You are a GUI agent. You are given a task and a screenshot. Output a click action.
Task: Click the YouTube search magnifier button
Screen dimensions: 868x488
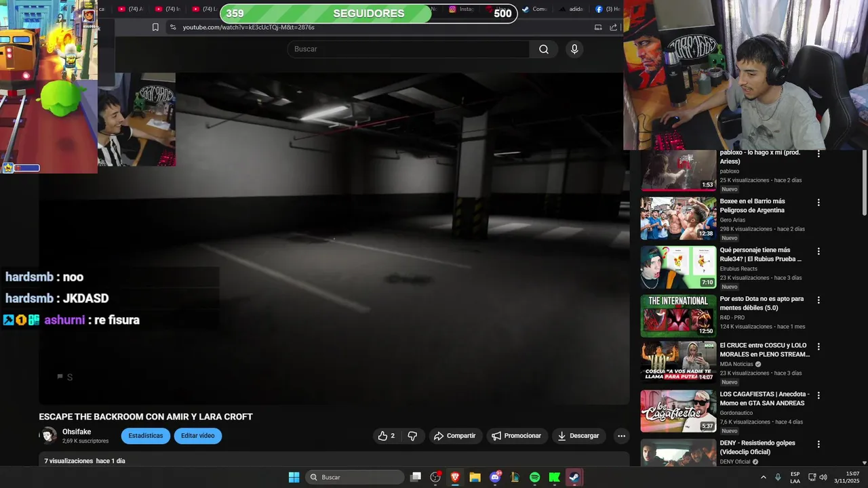tap(544, 49)
